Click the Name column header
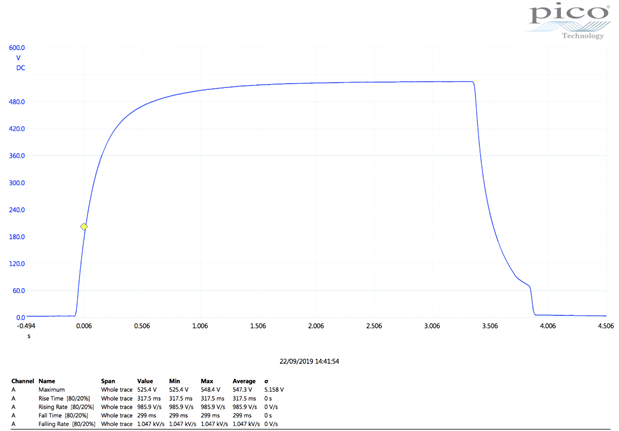The image size is (619, 431). pyautogui.click(x=47, y=381)
